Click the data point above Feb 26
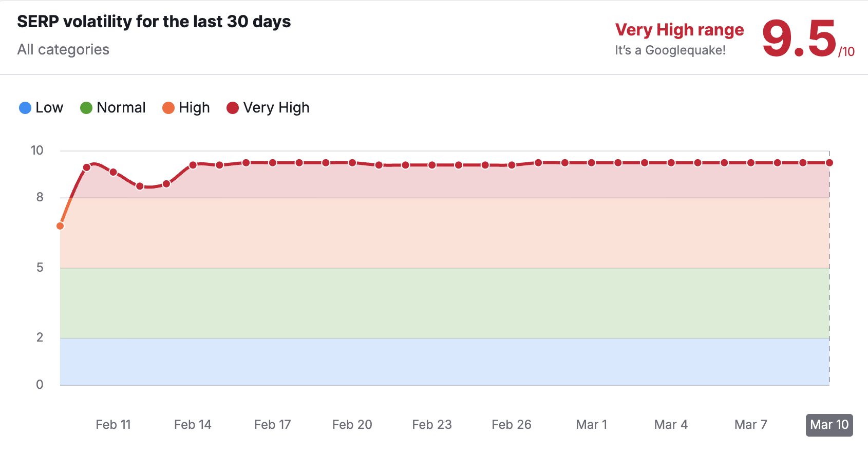Image resolution: width=868 pixels, height=452 pixels. (512, 165)
